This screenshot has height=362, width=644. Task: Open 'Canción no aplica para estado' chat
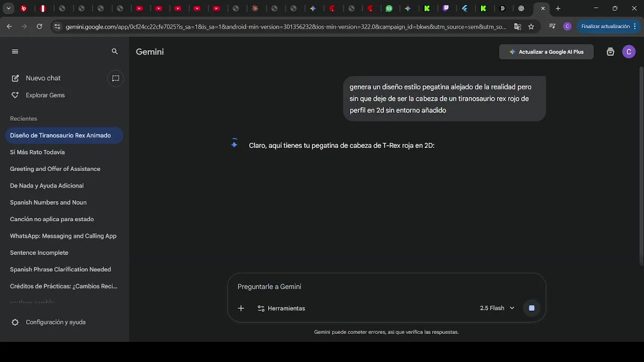click(x=64, y=219)
